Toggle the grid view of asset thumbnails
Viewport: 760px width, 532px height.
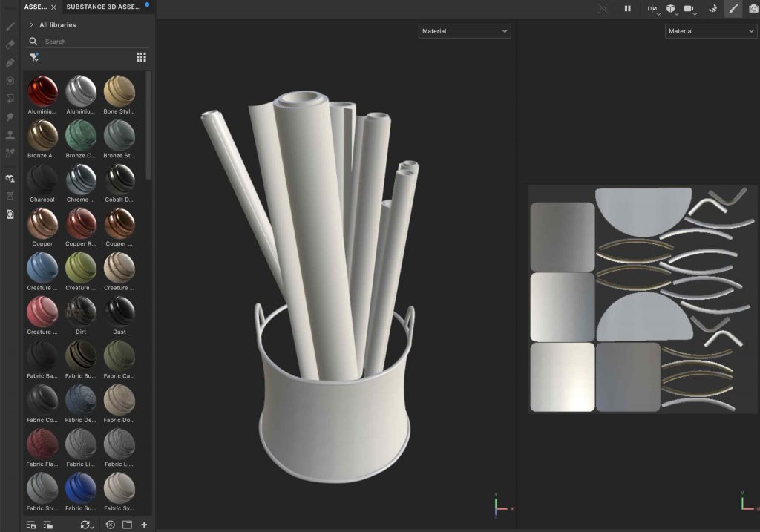[141, 57]
